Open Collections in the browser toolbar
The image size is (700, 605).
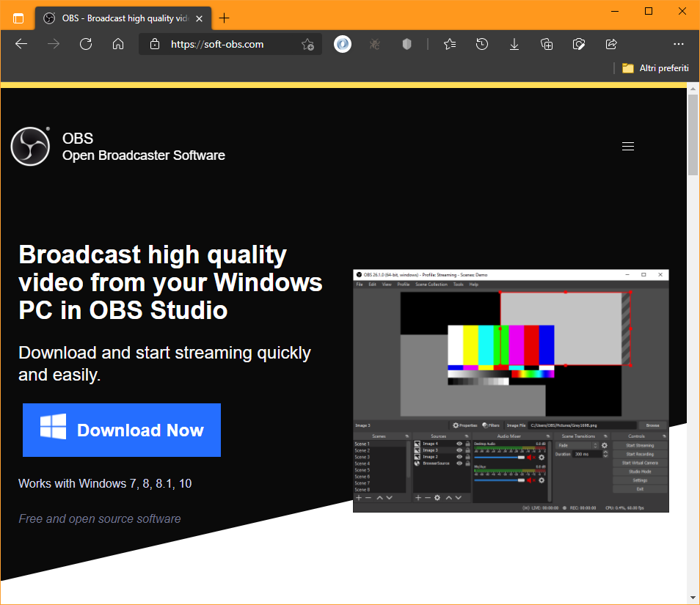(x=547, y=44)
